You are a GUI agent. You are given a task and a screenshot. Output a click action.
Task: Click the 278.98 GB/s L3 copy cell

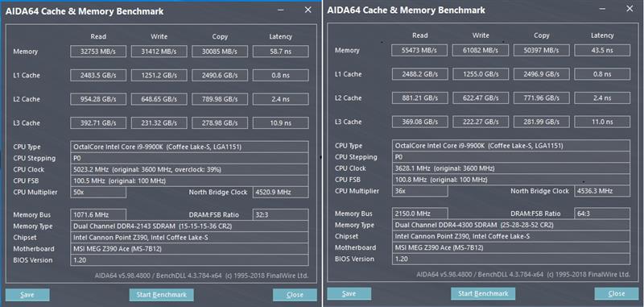point(220,123)
